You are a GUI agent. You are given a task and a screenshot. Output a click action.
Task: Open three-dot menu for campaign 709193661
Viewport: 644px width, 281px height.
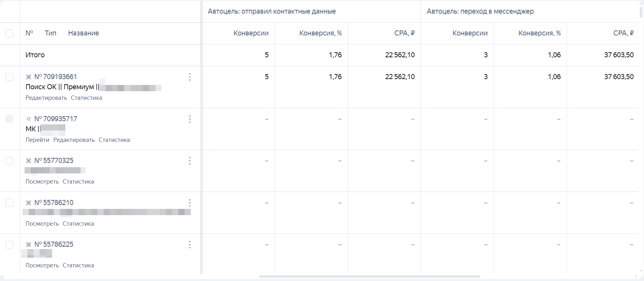(x=190, y=77)
